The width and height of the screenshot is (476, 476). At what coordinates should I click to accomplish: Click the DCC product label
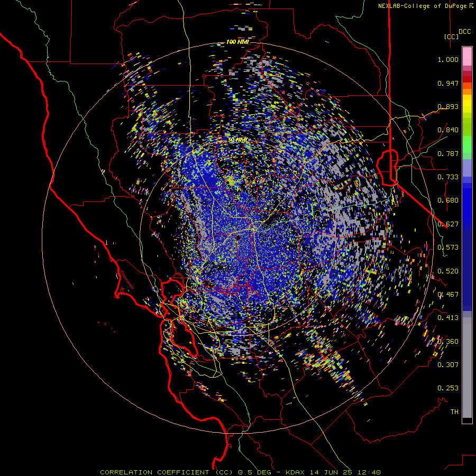pos(464,32)
